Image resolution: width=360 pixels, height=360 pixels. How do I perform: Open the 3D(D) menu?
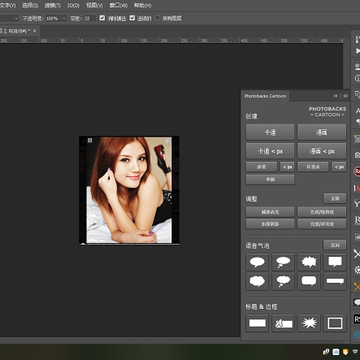73,5
